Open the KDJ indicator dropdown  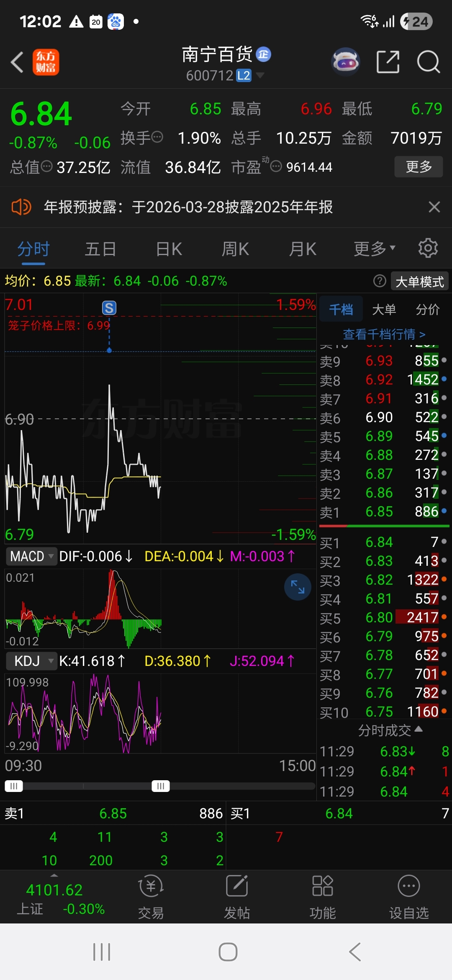tap(31, 661)
